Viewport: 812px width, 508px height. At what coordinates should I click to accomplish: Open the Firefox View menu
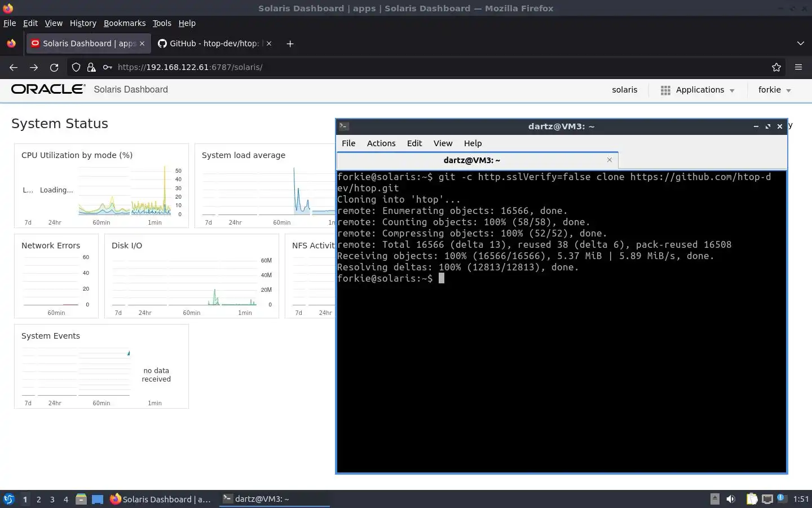tap(54, 23)
